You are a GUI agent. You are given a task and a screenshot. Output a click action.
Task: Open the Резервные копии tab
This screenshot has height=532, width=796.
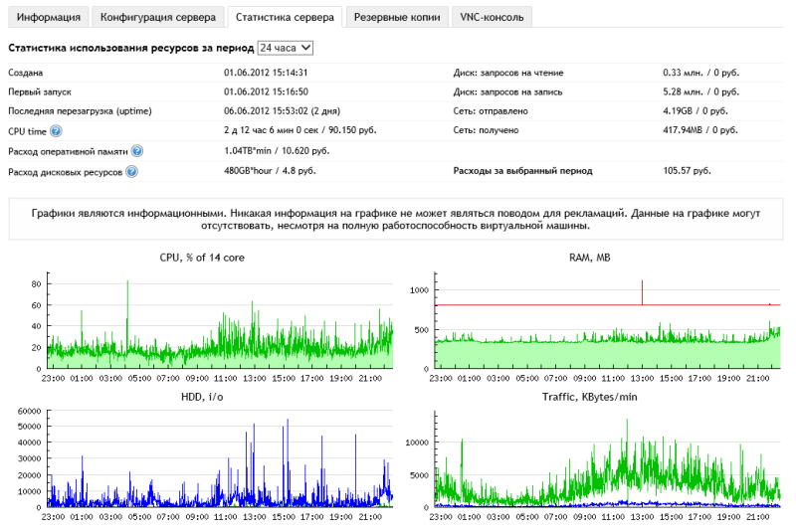click(x=397, y=17)
